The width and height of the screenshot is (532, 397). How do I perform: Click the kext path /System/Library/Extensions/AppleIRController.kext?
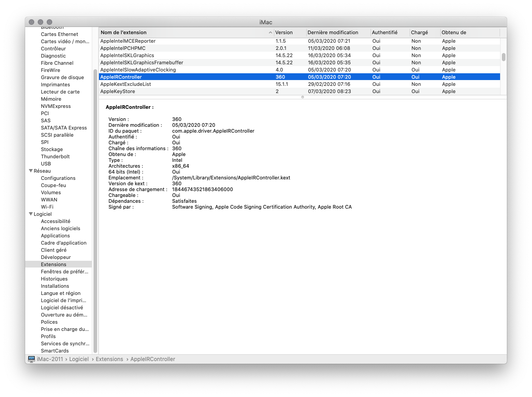click(x=231, y=178)
